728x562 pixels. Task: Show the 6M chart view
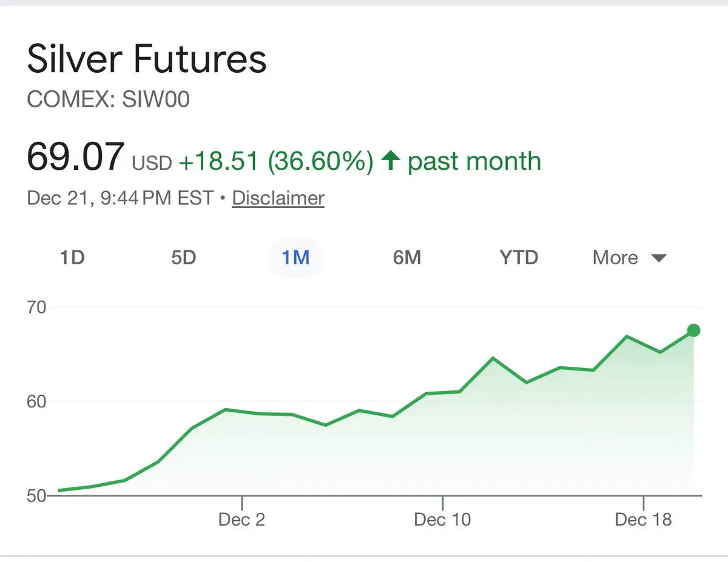tap(406, 258)
